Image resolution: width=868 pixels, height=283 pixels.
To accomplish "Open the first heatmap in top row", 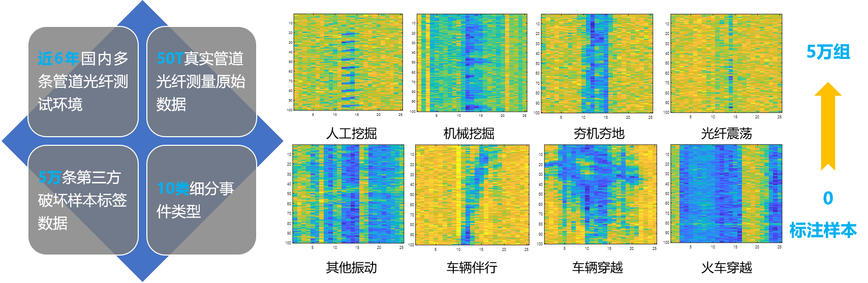I will (x=348, y=62).
